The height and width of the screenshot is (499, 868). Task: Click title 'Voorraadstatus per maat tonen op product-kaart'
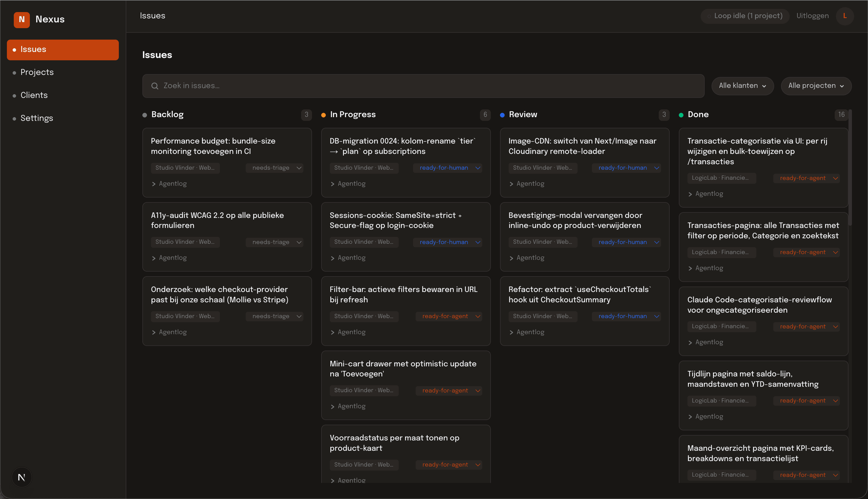click(394, 443)
